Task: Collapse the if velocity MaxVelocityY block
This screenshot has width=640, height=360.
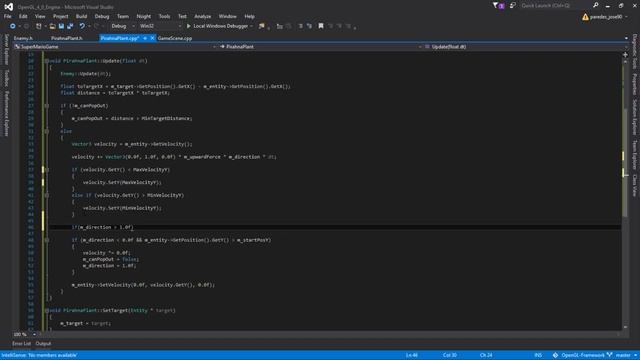Action: [47, 170]
